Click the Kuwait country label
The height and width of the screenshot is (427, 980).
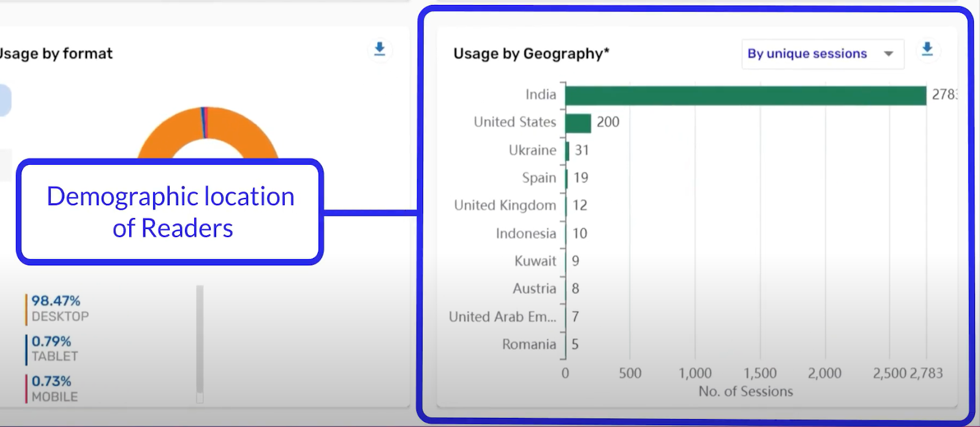point(535,261)
